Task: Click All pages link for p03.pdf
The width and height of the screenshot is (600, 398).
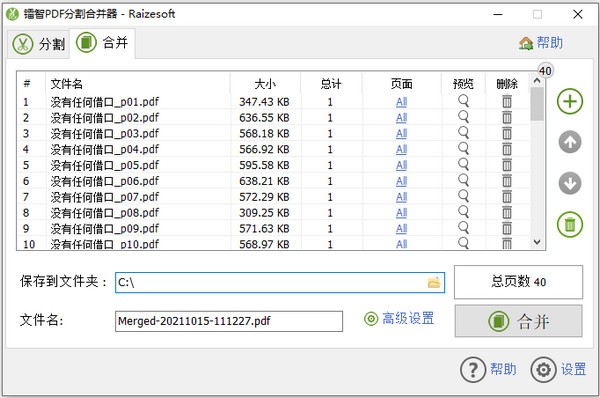Action: point(401,134)
